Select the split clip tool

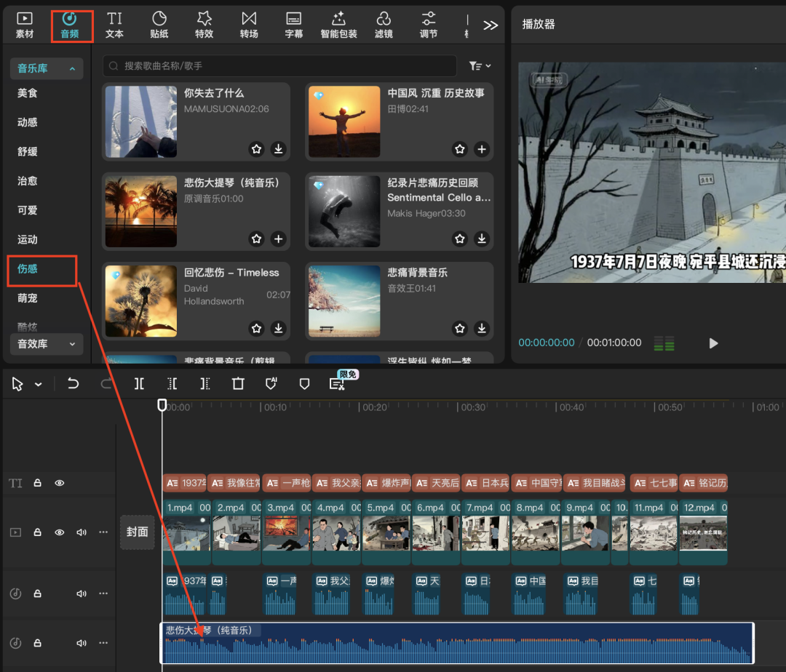(139, 384)
